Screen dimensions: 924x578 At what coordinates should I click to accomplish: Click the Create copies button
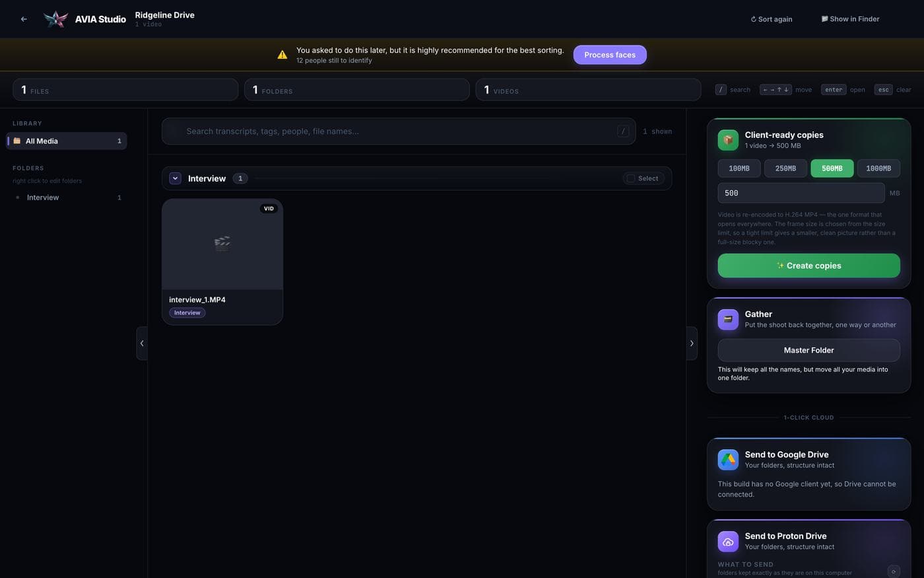[x=808, y=266]
